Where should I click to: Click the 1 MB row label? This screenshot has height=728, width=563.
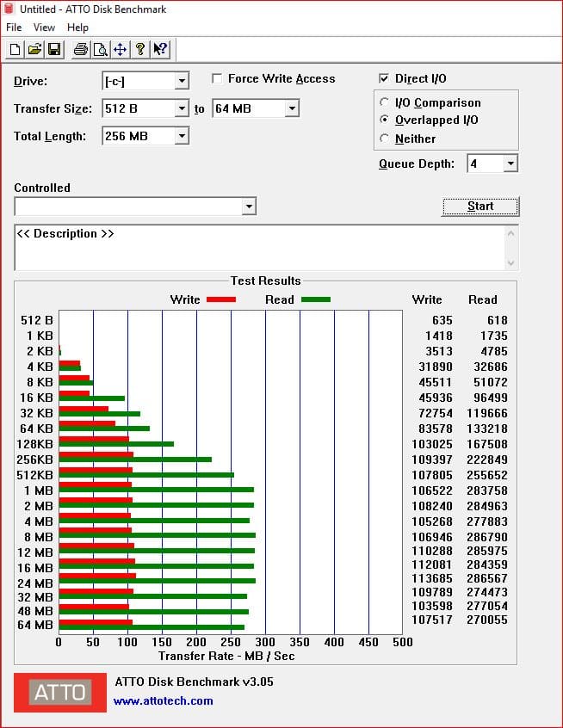click(39, 490)
